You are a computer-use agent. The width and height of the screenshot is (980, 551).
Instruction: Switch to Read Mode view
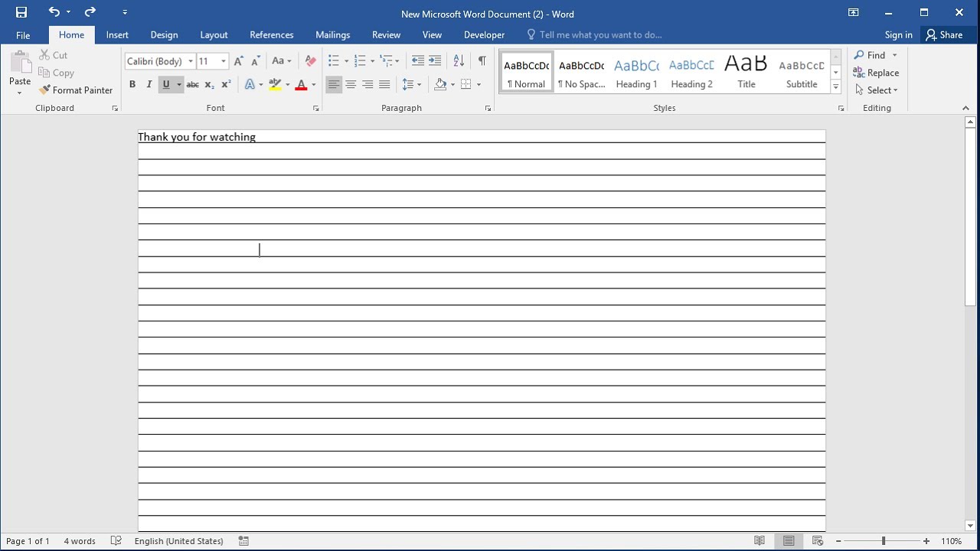759,540
